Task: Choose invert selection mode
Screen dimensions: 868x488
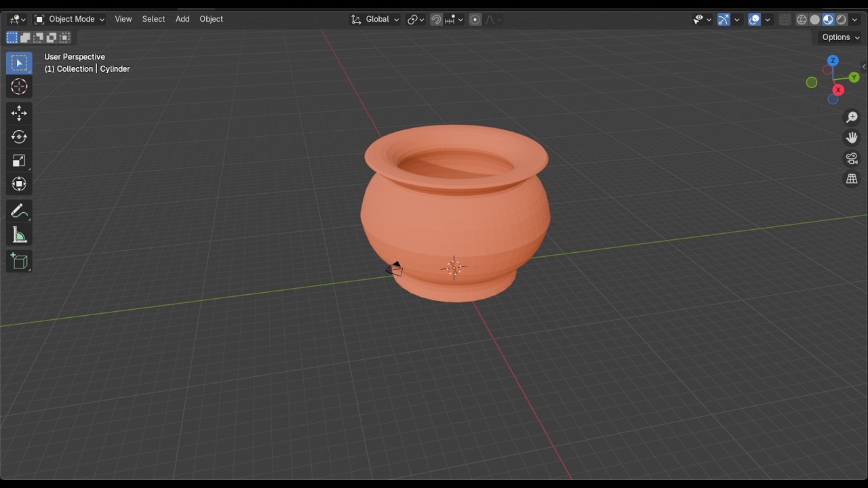Action: [x=52, y=38]
